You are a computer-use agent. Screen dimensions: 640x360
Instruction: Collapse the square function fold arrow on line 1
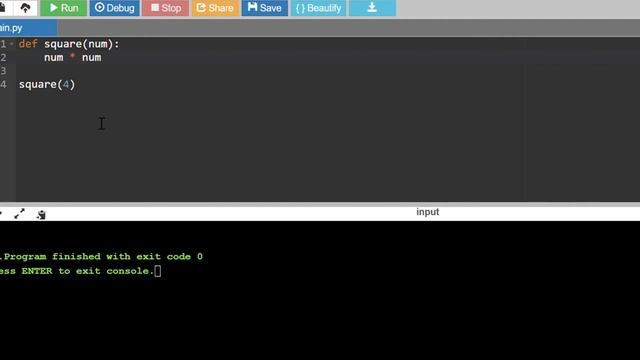pyautogui.click(x=12, y=44)
